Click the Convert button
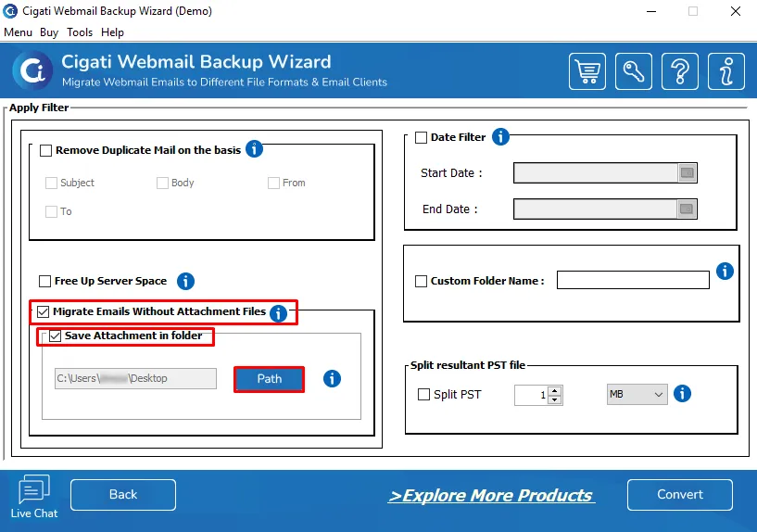The width and height of the screenshot is (757, 532). click(x=680, y=494)
